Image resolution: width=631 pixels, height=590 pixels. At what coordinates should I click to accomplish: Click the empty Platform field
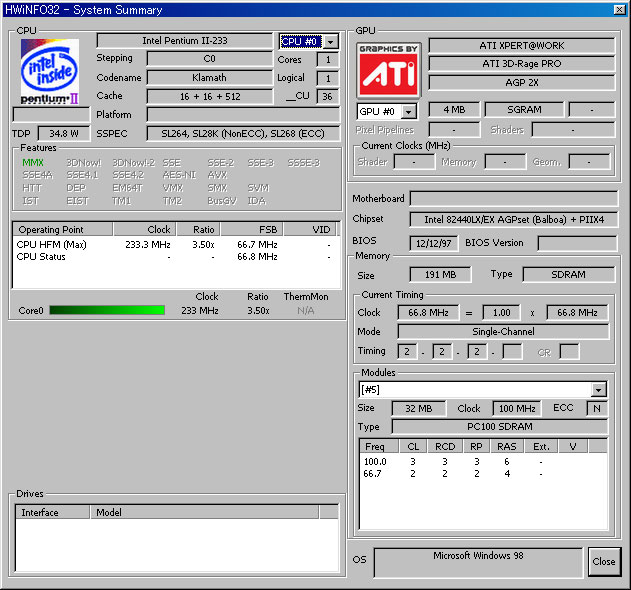(243, 115)
